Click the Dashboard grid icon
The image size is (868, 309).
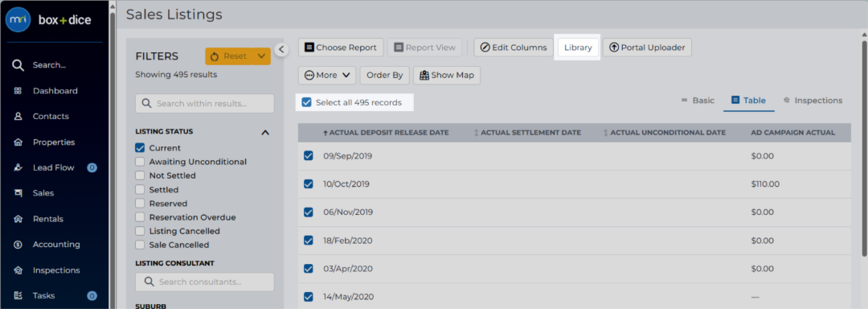pyautogui.click(x=18, y=91)
